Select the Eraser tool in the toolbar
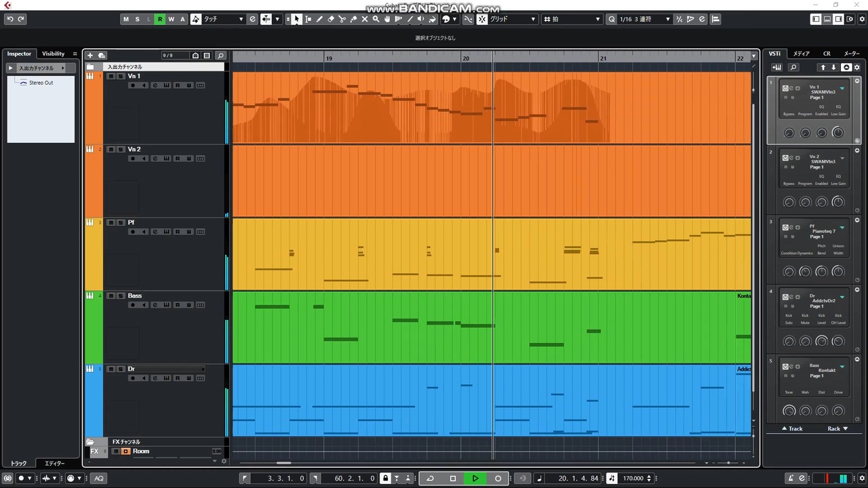 tap(331, 19)
